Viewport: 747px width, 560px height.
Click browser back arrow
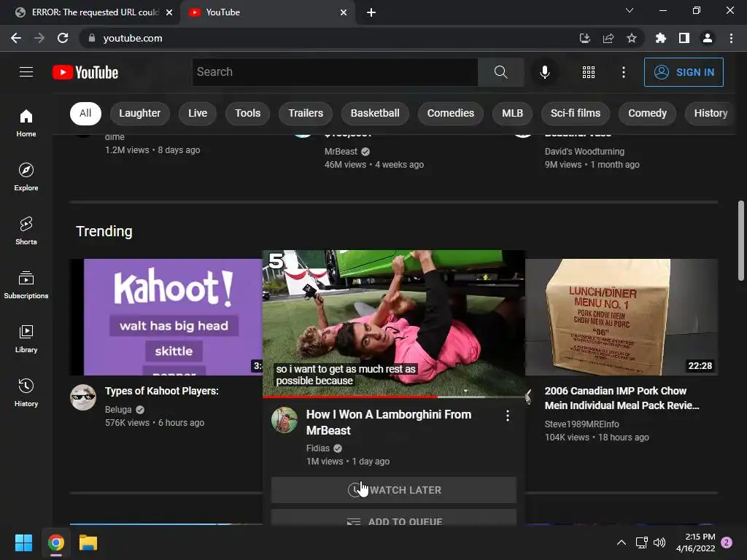pyautogui.click(x=16, y=38)
